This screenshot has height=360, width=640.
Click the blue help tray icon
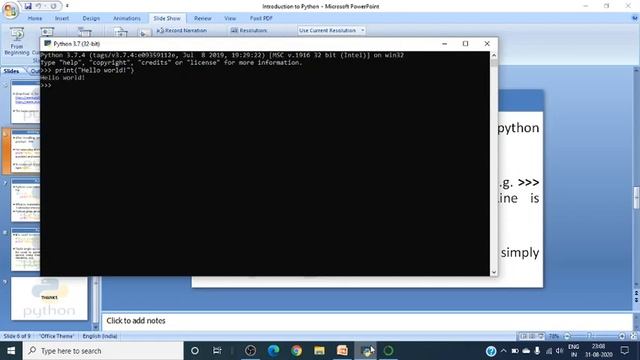pyautogui.click(x=491, y=351)
